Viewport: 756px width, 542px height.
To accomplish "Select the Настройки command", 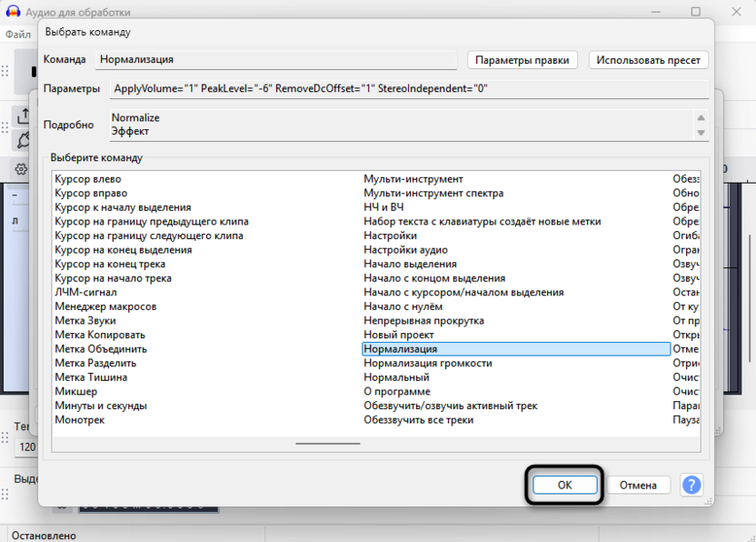I will (390, 236).
